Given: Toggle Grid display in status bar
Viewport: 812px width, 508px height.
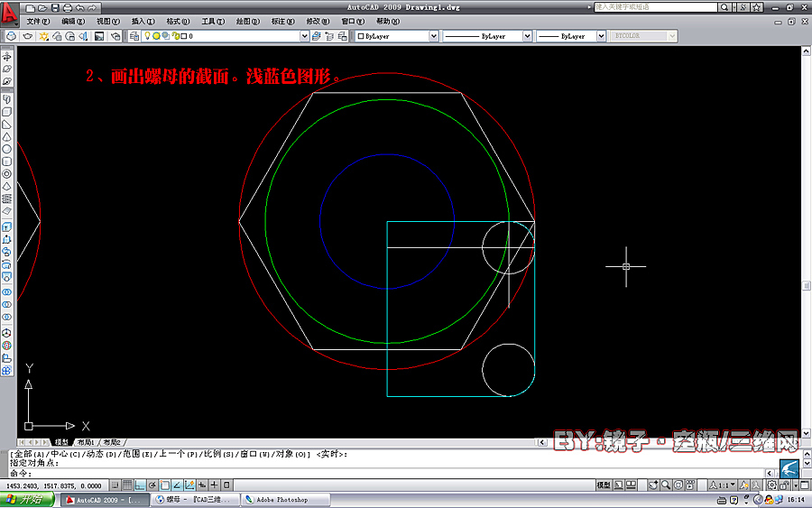Looking at the screenshot, I should (x=127, y=485).
